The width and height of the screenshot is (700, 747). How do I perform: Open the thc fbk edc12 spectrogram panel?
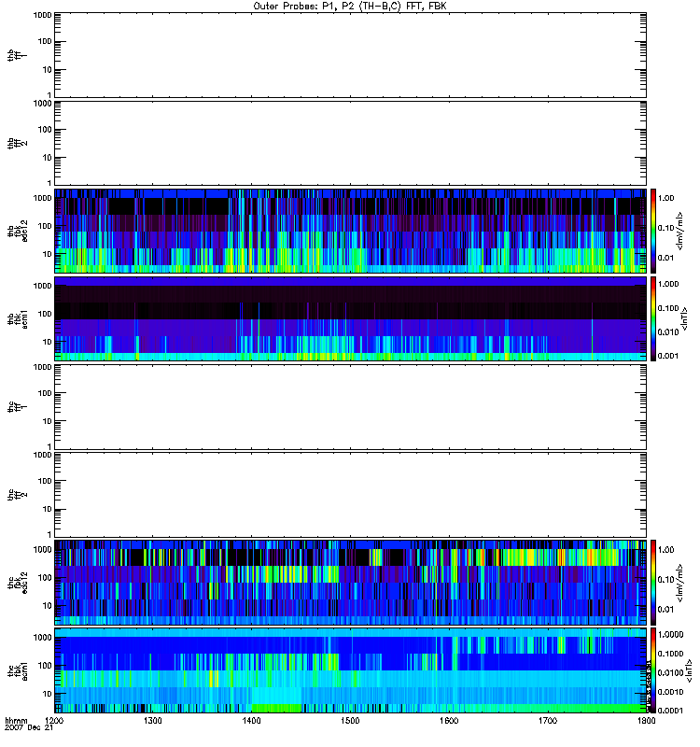350,583
